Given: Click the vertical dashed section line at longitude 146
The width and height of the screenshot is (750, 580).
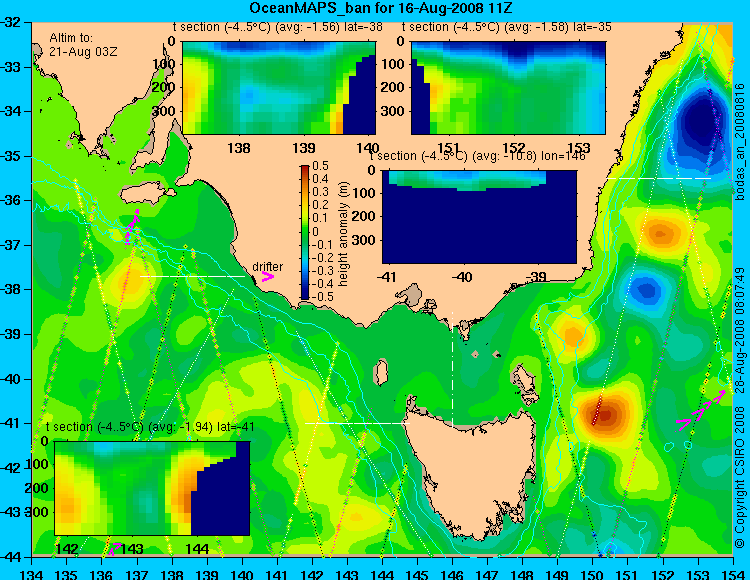Looking at the screenshot, I should (x=452, y=368).
